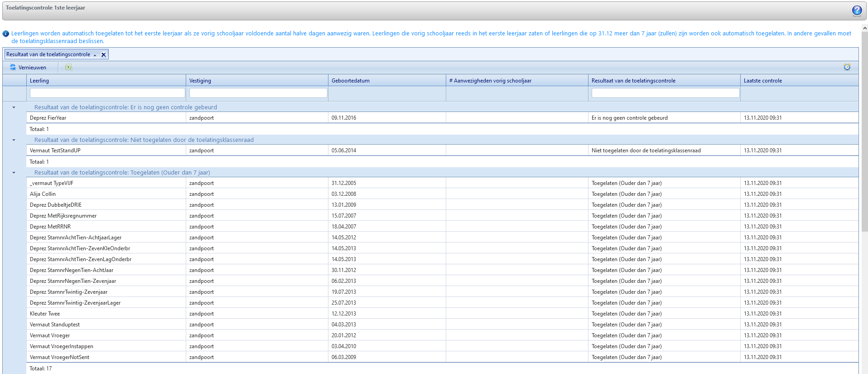Image resolution: width=868 pixels, height=374 pixels.
Task: Select the row 'Deprez StamnrAchtTien-ZevenLagOnderbr'
Action: pyautogui.click(x=442, y=259)
